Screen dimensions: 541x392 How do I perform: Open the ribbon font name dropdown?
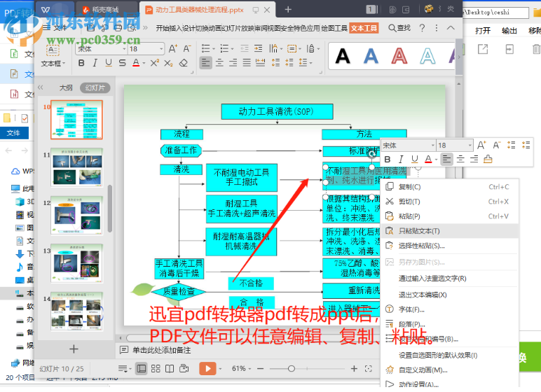click(x=124, y=49)
